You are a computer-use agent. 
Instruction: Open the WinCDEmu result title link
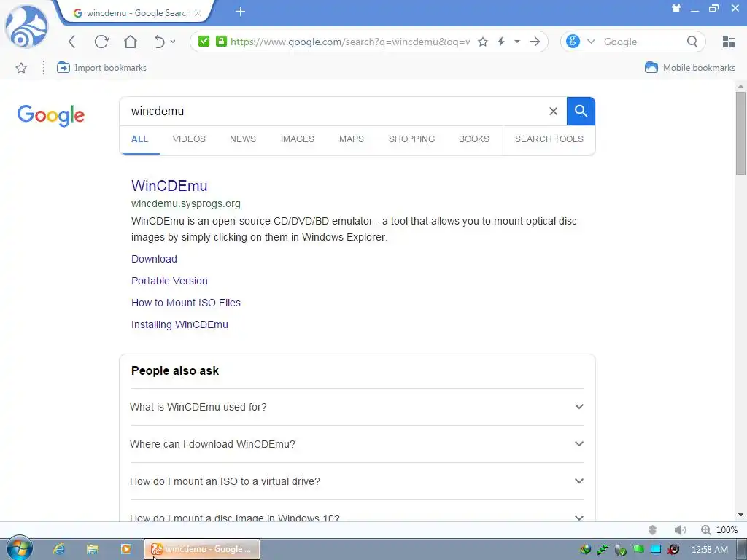(x=169, y=186)
